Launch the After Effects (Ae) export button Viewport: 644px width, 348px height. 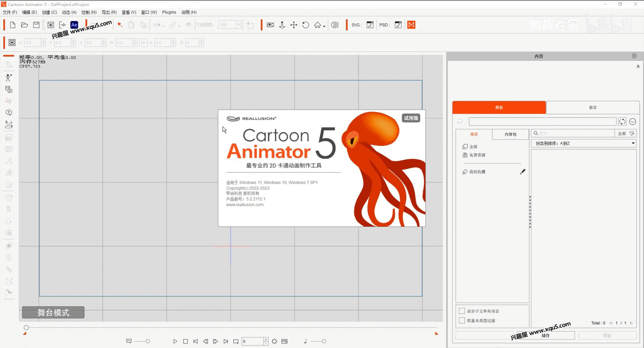click(x=74, y=25)
